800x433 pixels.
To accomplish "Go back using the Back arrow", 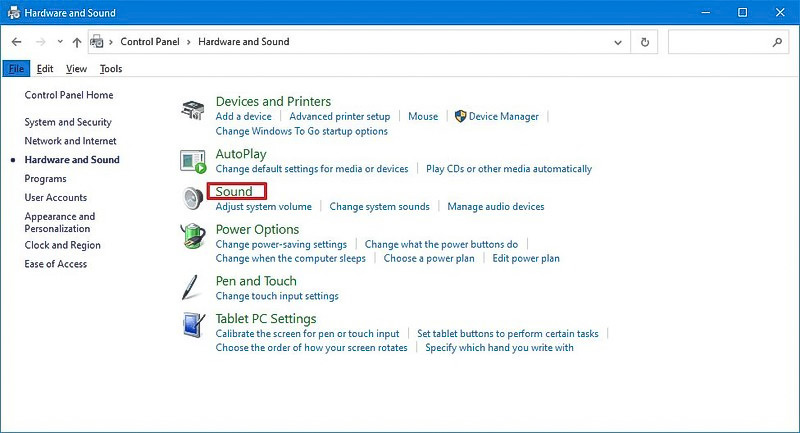I will [x=16, y=42].
